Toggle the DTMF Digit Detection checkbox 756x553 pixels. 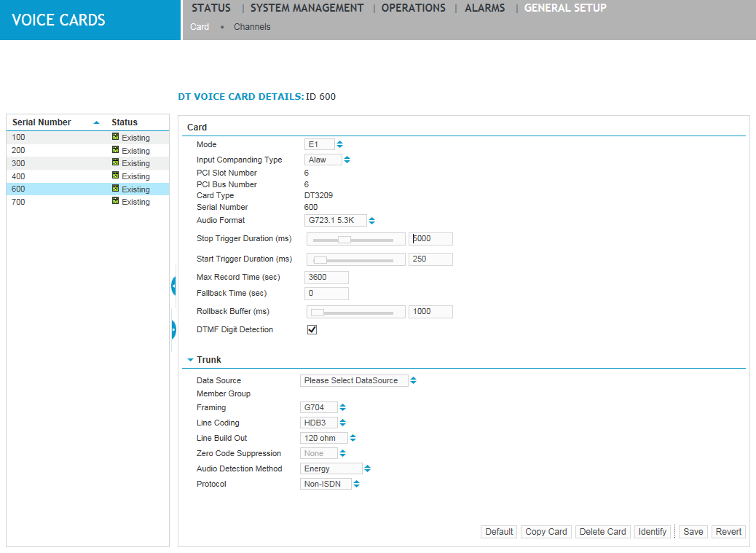[x=312, y=330]
